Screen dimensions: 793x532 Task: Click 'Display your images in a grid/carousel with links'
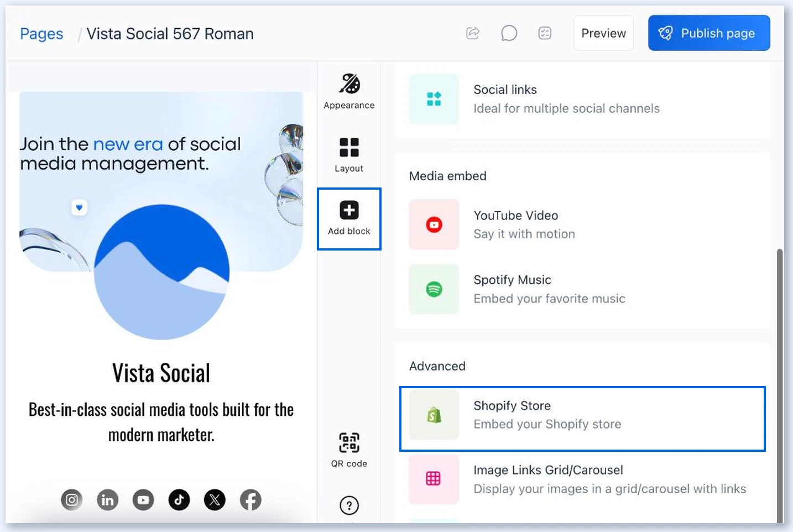tap(609, 489)
